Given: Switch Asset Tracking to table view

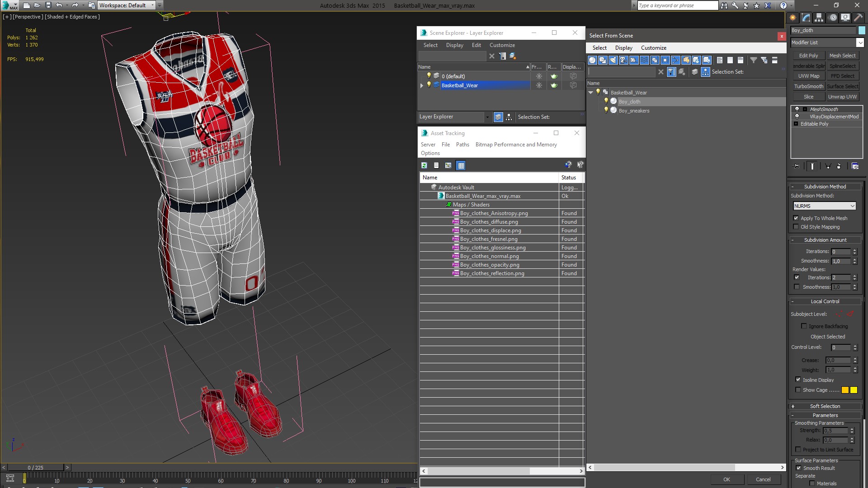Looking at the screenshot, I should (461, 165).
